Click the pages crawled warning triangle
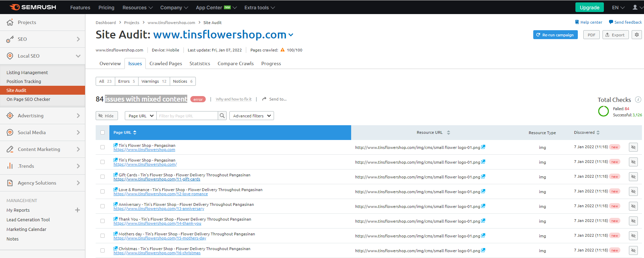Image resolution: width=644 pixels, height=258 pixels. pos(283,50)
